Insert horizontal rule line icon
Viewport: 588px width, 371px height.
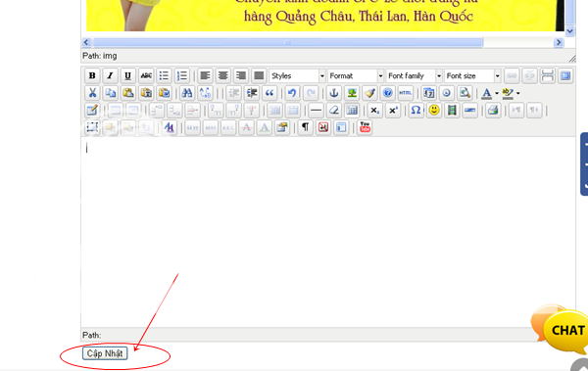click(x=316, y=111)
